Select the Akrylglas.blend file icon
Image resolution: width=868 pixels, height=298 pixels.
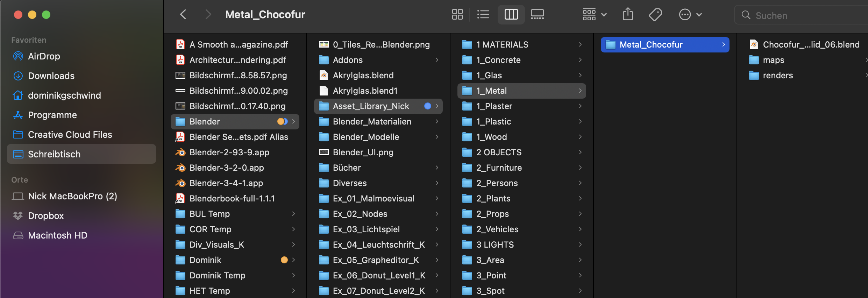coord(324,75)
